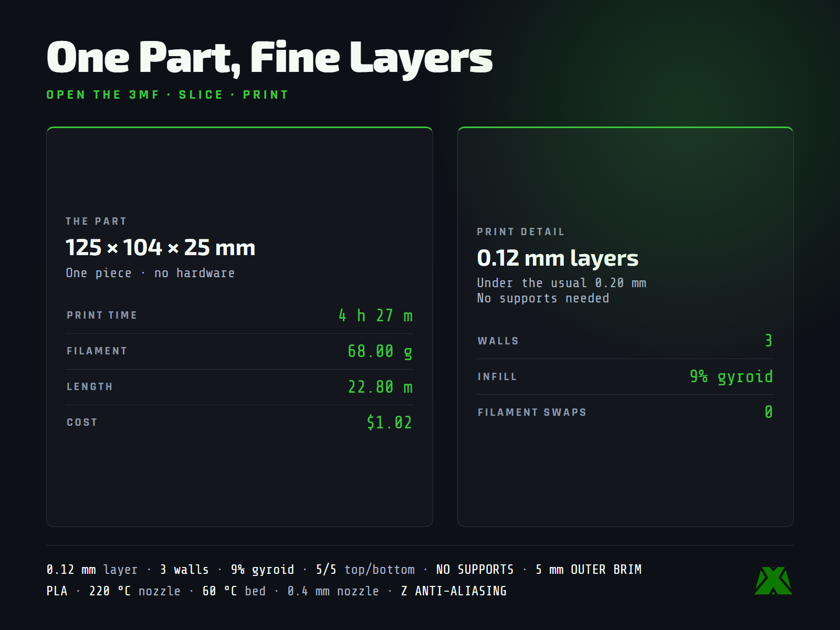Click "3 walls" in the footer summary
840x630 pixels.
[184, 570]
